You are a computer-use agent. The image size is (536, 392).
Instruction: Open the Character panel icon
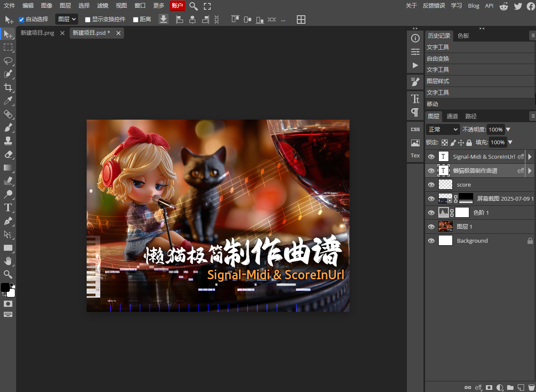pyautogui.click(x=415, y=99)
